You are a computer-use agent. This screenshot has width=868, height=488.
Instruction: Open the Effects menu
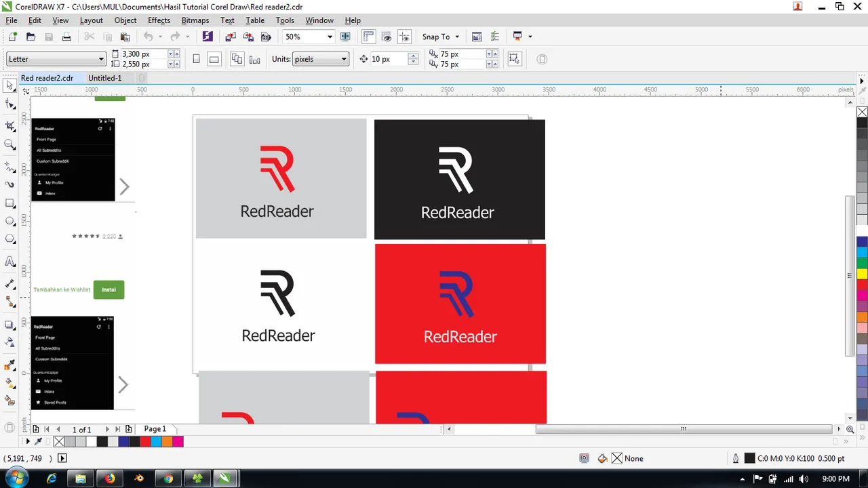159,20
